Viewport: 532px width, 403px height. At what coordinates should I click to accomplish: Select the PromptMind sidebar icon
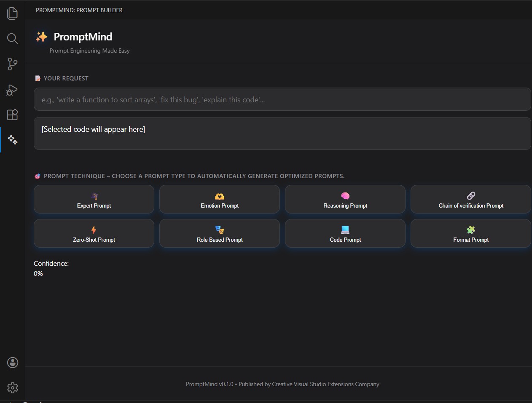click(x=12, y=140)
